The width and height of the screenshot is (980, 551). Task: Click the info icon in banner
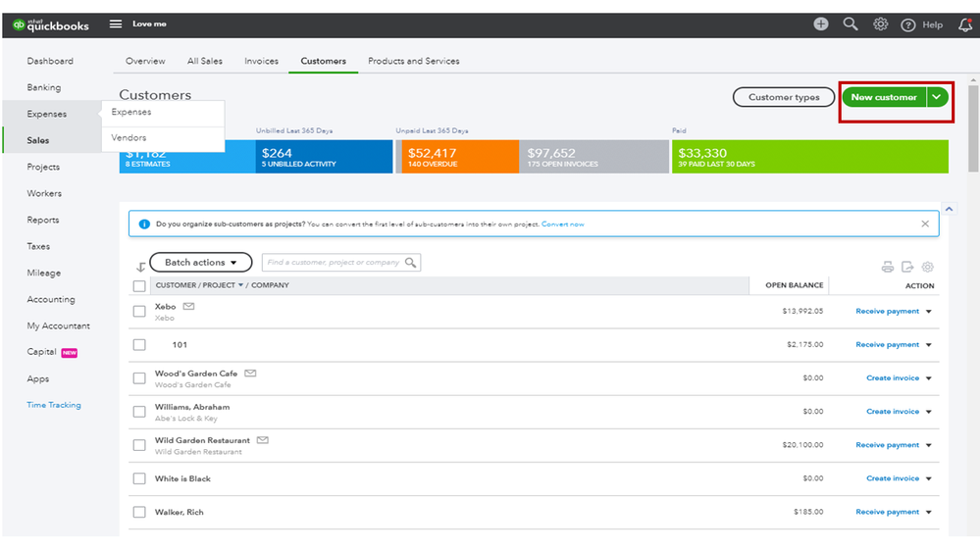tap(144, 224)
